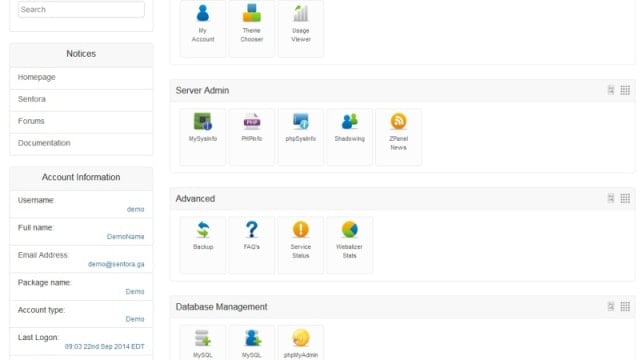Click the email address demo@sentora.ga
Screen dimensions: 640x360
tap(116, 264)
